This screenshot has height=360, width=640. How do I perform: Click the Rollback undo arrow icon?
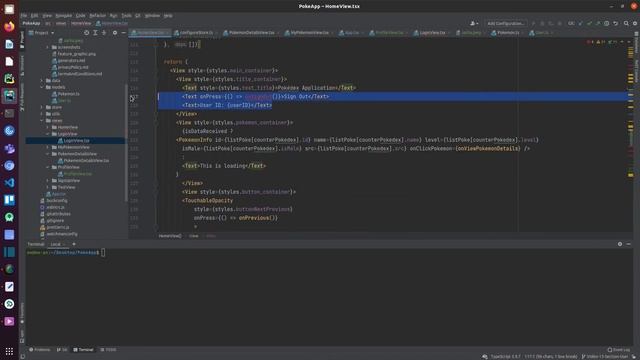616,24
